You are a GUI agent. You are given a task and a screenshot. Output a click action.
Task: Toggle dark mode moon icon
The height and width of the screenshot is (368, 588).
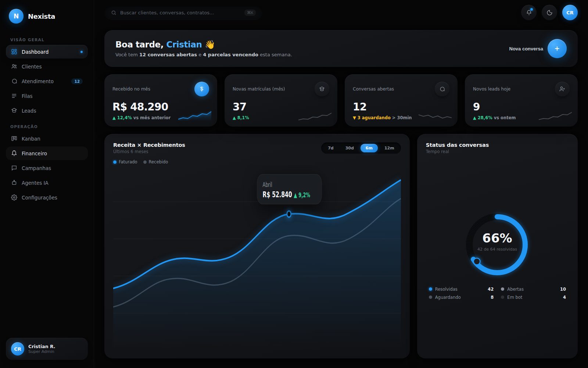click(549, 13)
